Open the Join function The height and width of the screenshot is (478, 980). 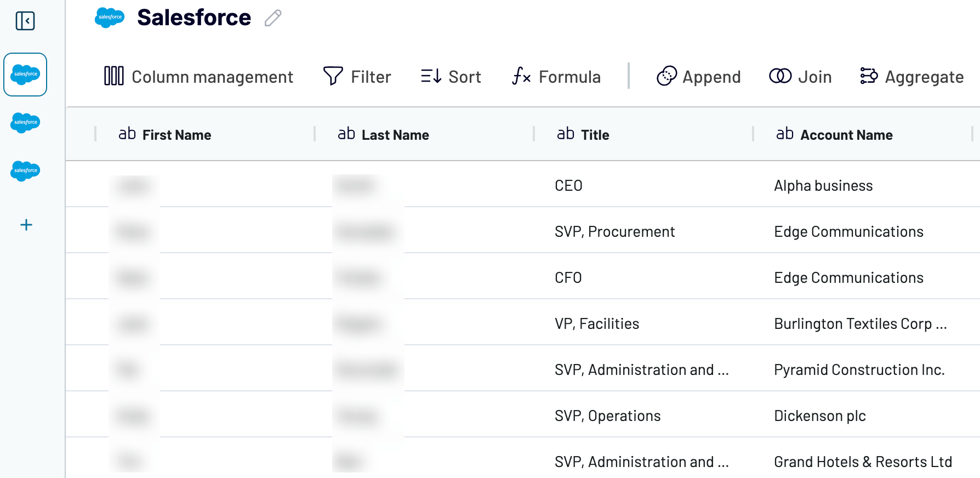[x=800, y=77]
